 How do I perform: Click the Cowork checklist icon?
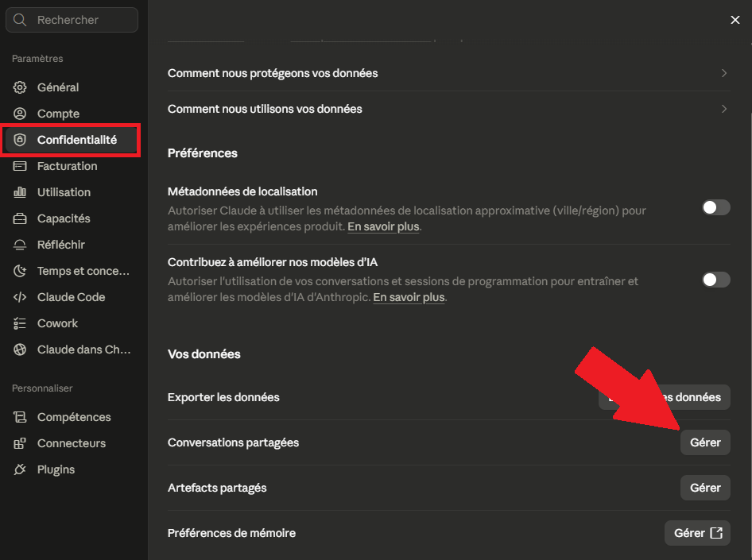(x=20, y=323)
